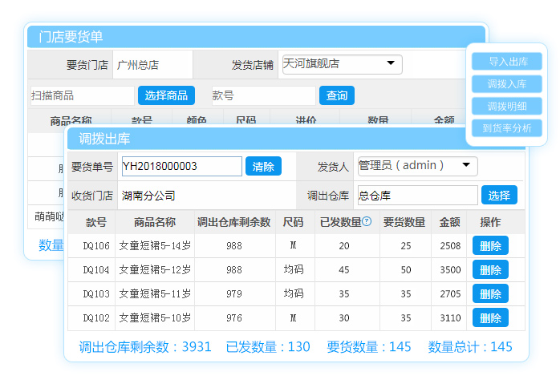Focus the 款号 search field
560x392 pixels.
[x=263, y=95]
